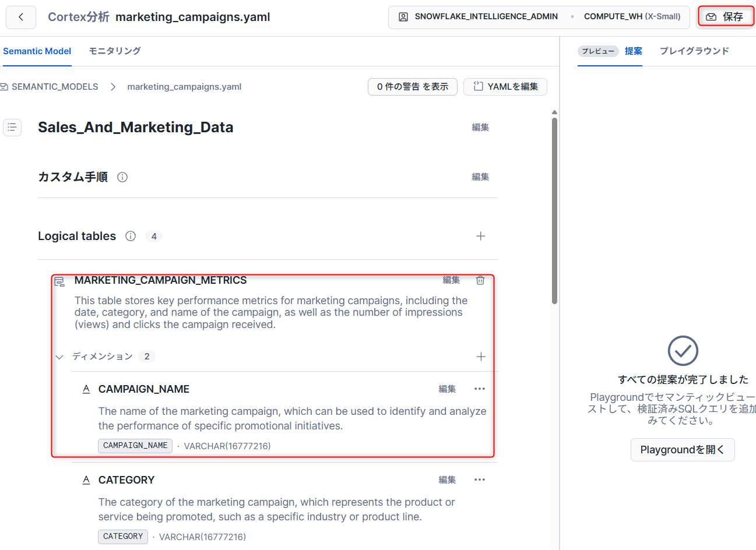Open the more options menu for CATEGORY
This screenshot has width=756, height=550.
(479, 480)
